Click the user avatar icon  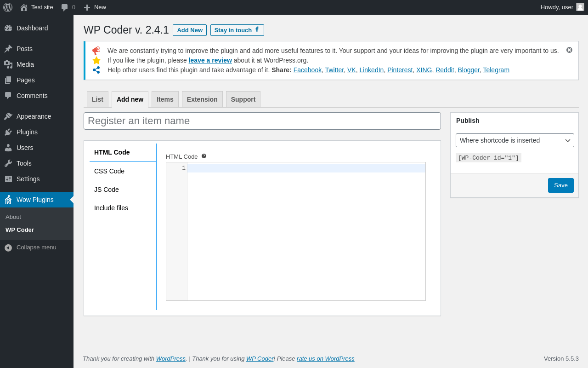(x=580, y=7)
